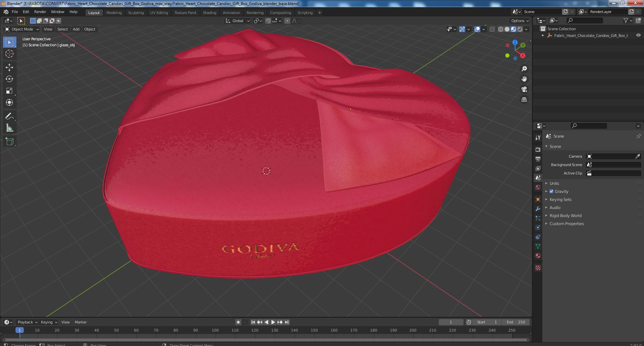Open the Object Data mesh tab
Viewport: 644px width, 346px height.
click(x=538, y=246)
